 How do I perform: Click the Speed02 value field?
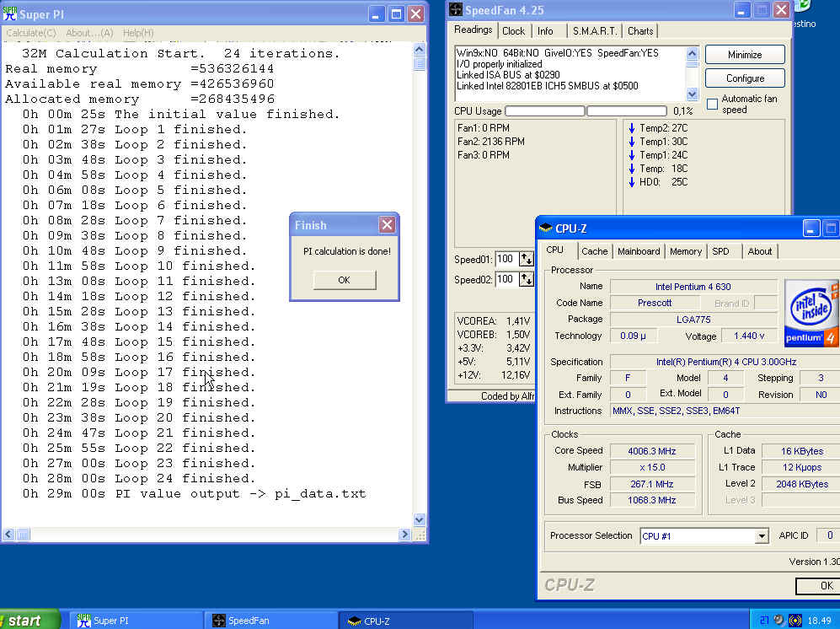pyautogui.click(x=506, y=279)
